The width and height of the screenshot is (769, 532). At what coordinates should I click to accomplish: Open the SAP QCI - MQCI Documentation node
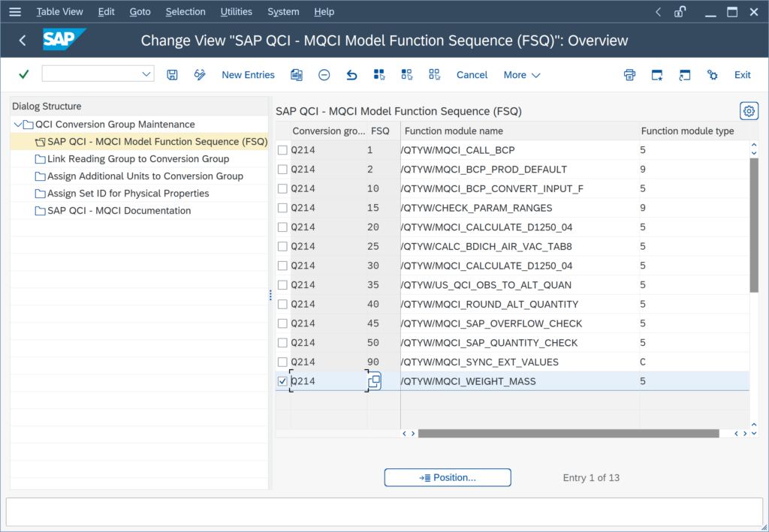119,211
